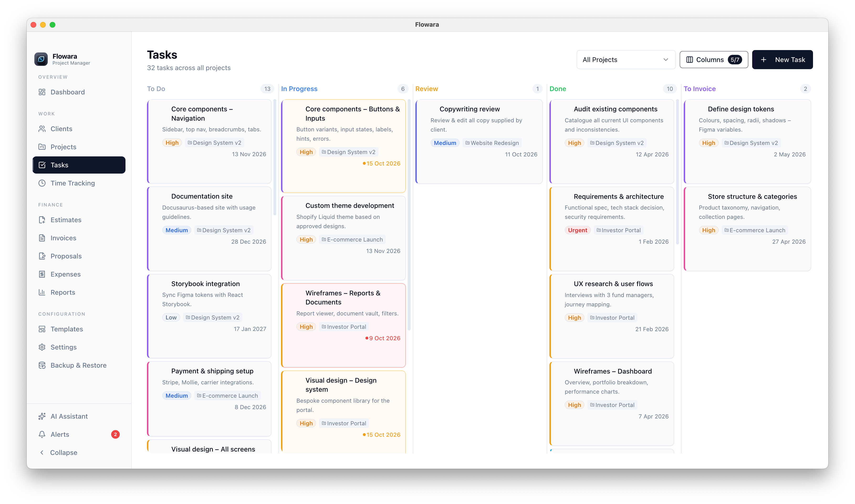Screen dimensions: 855x504
Task: Click the To Invoice column header
Action: 699,89
